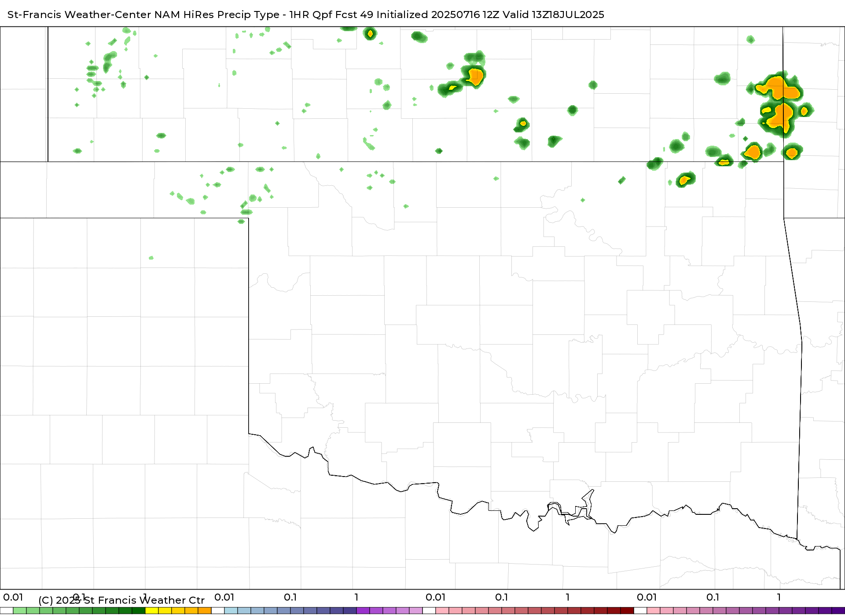This screenshot has width=845, height=616.
Task: Click the "(C) 2025 St Francis Weather Ctr" copyright text
Action: 121,600
